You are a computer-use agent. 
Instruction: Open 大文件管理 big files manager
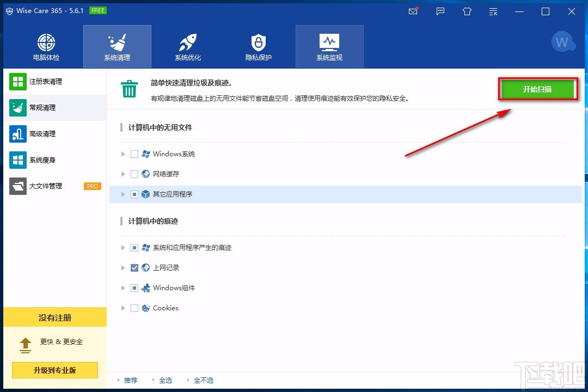[55, 186]
